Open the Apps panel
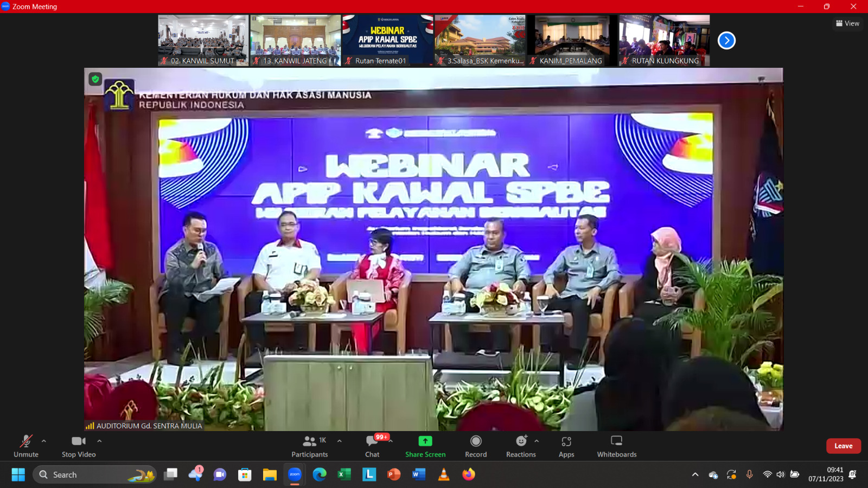This screenshot has height=488, width=868. [566, 446]
